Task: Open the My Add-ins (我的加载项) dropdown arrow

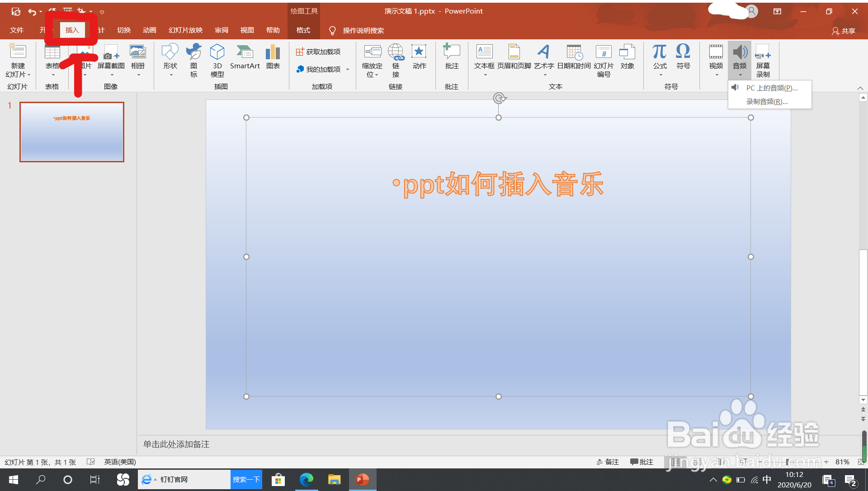Action: pyautogui.click(x=348, y=70)
